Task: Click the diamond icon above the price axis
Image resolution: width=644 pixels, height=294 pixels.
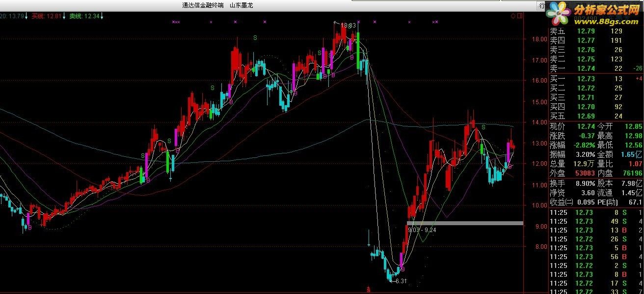Action: 513,16
